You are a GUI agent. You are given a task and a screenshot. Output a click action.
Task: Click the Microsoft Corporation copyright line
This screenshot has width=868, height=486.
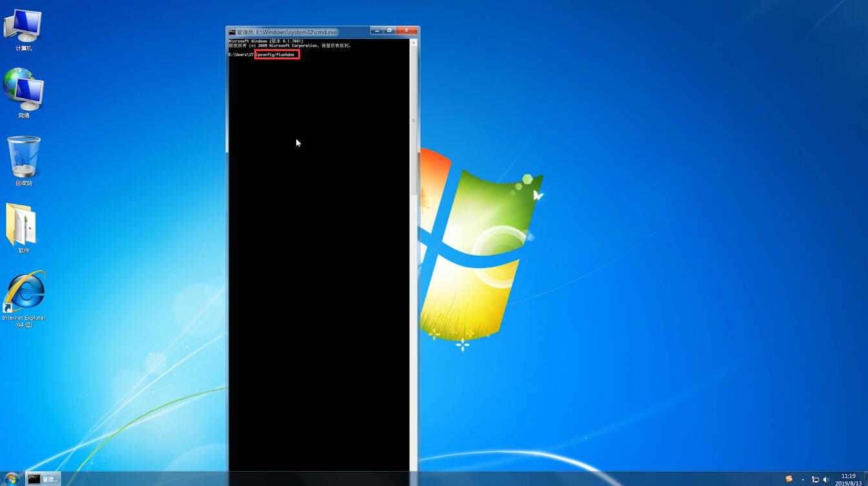coord(289,46)
